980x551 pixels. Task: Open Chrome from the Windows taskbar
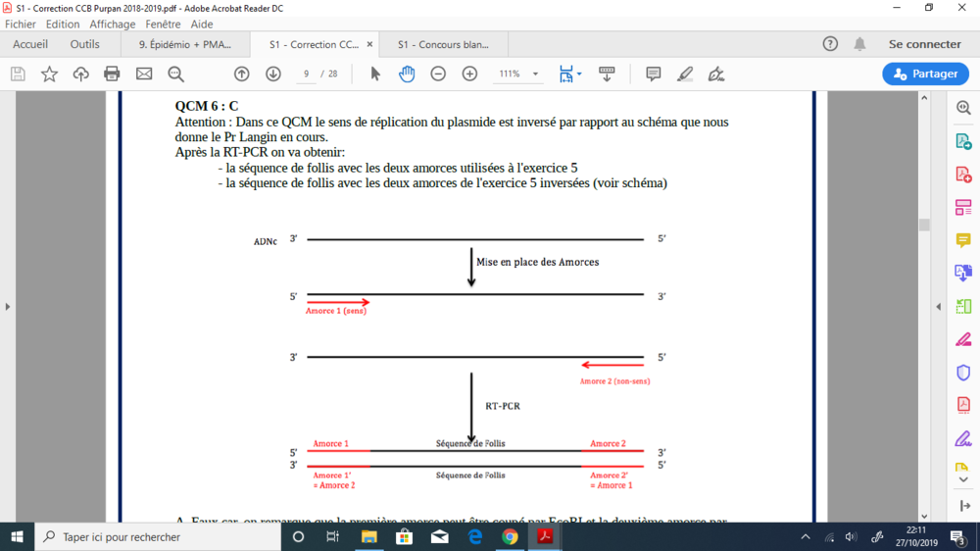tap(510, 536)
